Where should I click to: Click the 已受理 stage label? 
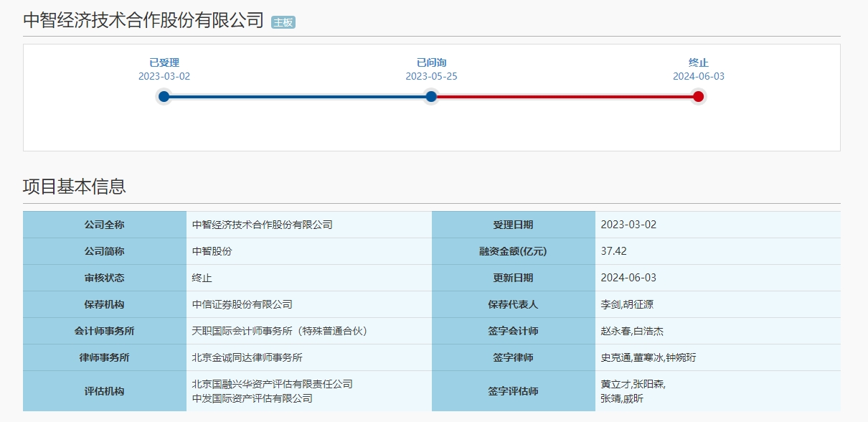pyautogui.click(x=164, y=62)
